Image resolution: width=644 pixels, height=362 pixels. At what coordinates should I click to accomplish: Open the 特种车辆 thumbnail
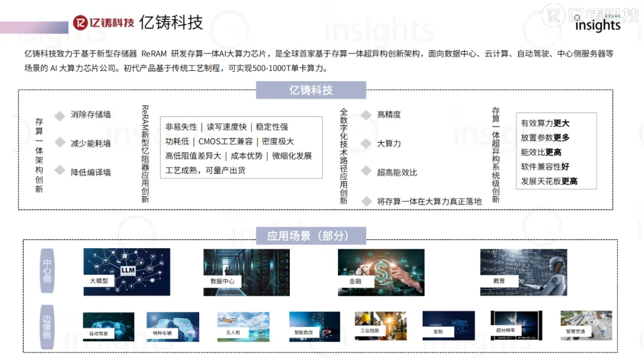(173, 327)
